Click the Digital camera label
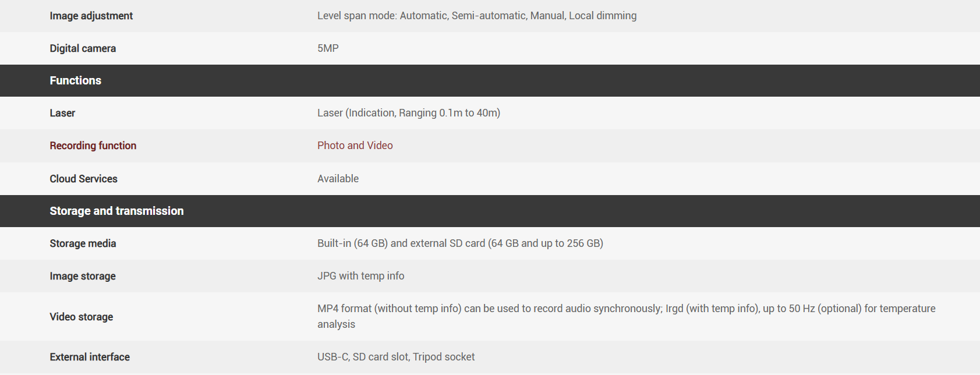The image size is (980, 375). [x=83, y=48]
